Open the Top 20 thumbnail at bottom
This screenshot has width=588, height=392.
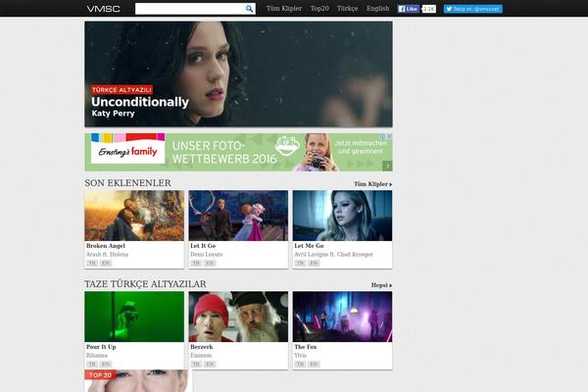pos(136,381)
